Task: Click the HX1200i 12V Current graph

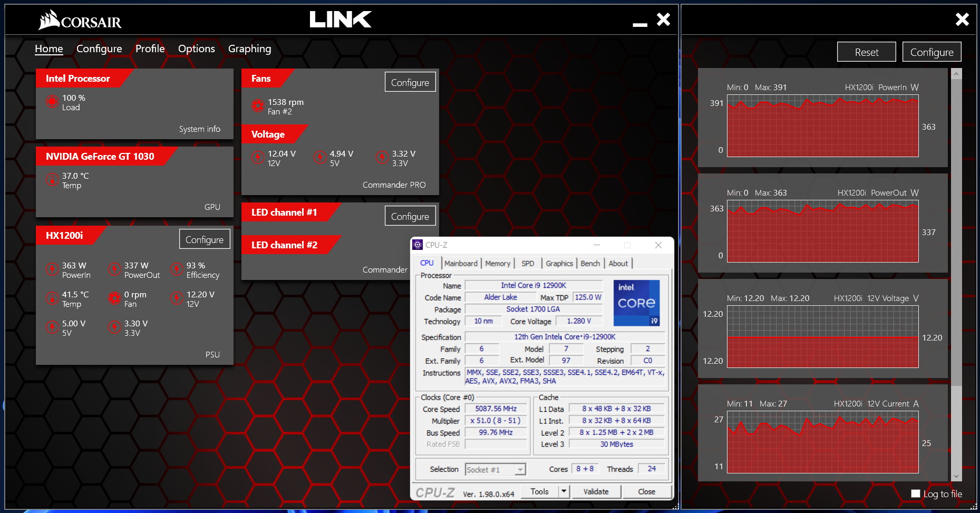Action: coord(823,442)
